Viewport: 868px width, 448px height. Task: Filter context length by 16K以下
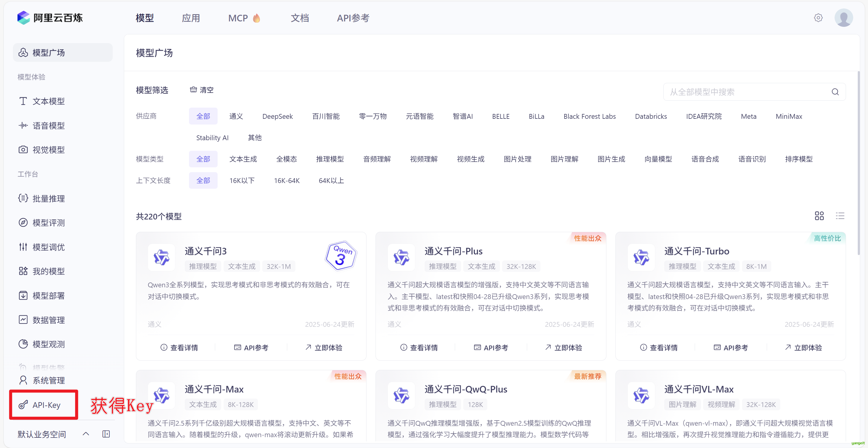(242, 180)
